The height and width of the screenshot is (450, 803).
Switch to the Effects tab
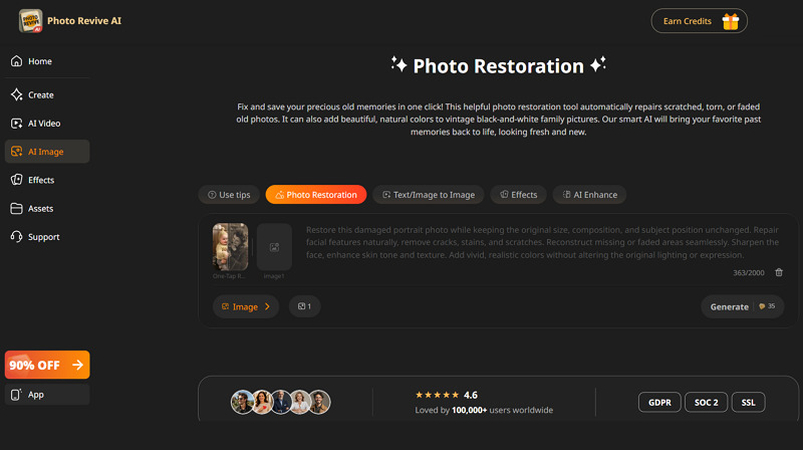pyautogui.click(x=518, y=195)
